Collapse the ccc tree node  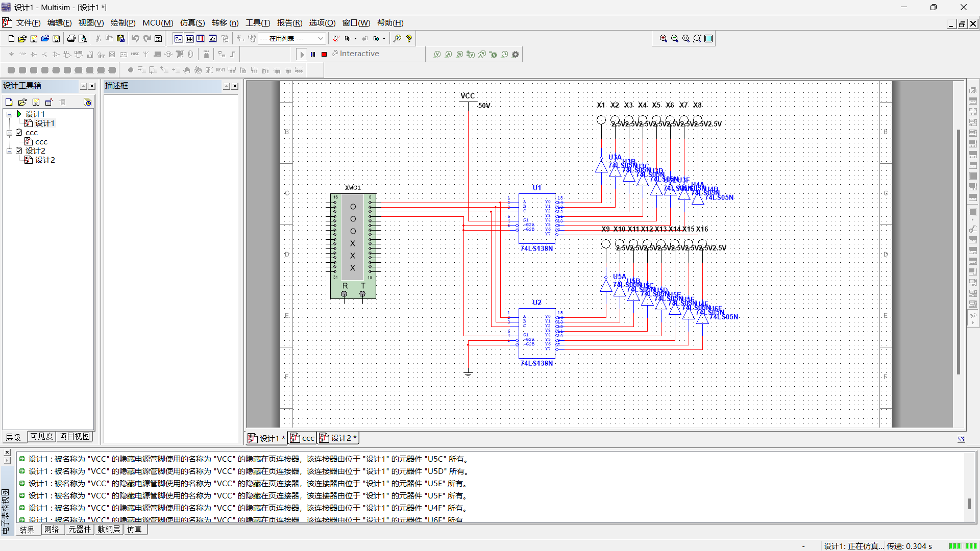tap(9, 132)
